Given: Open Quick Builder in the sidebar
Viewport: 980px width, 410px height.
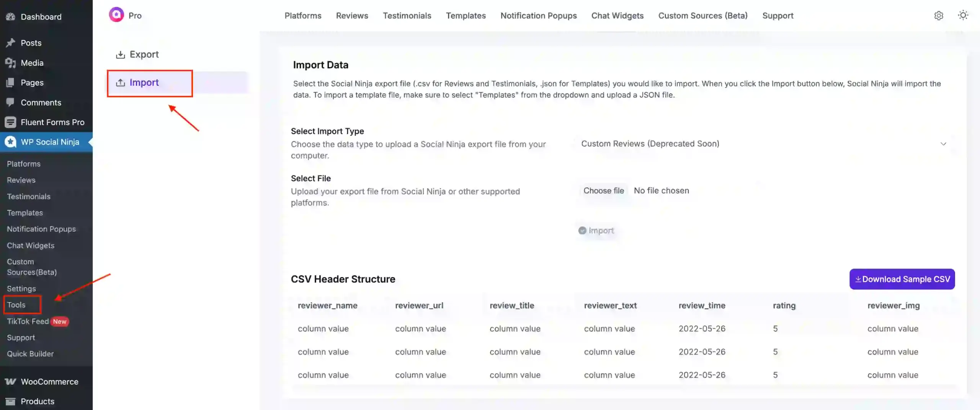Looking at the screenshot, I should pos(30,354).
